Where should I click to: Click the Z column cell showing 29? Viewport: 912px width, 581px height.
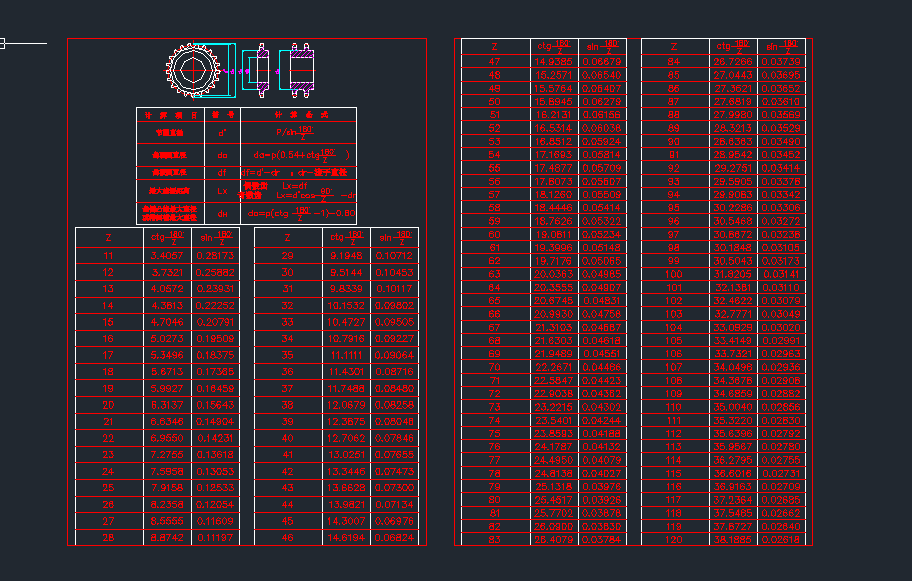tap(288, 257)
